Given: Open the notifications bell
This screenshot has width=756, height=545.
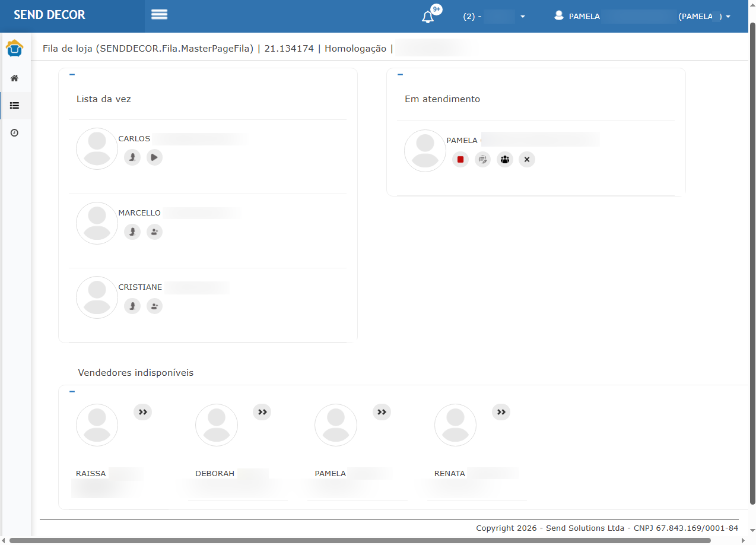Looking at the screenshot, I should tap(428, 17).
